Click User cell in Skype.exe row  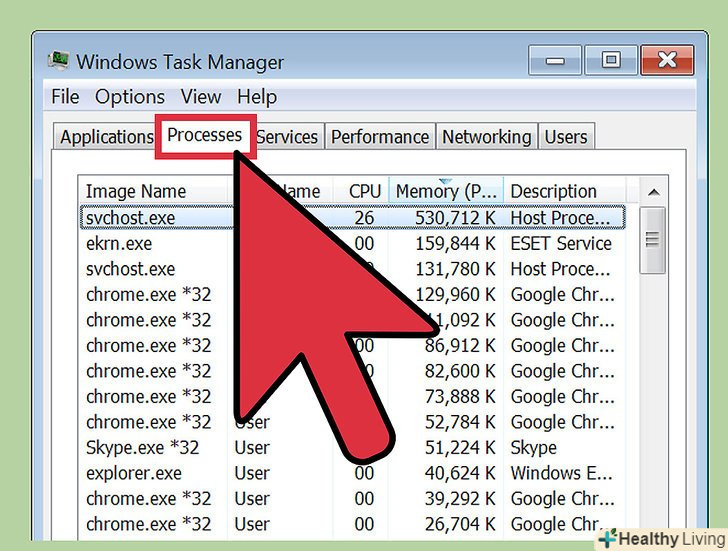(x=252, y=447)
